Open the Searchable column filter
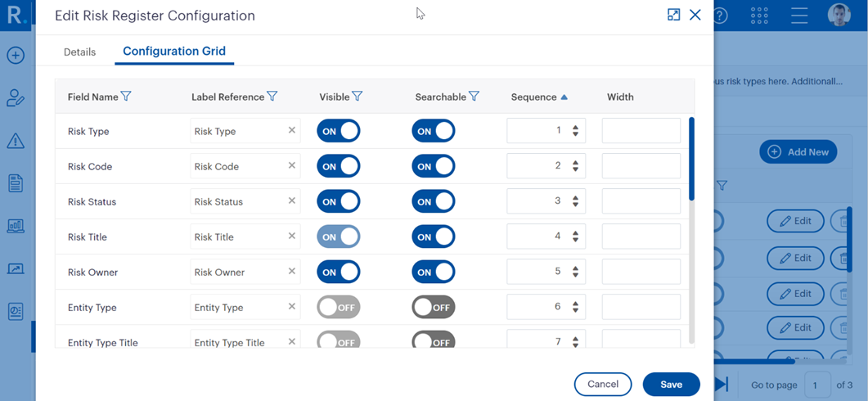This screenshot has height=401, width=868. pyautogui.click(x=474, y=97)
